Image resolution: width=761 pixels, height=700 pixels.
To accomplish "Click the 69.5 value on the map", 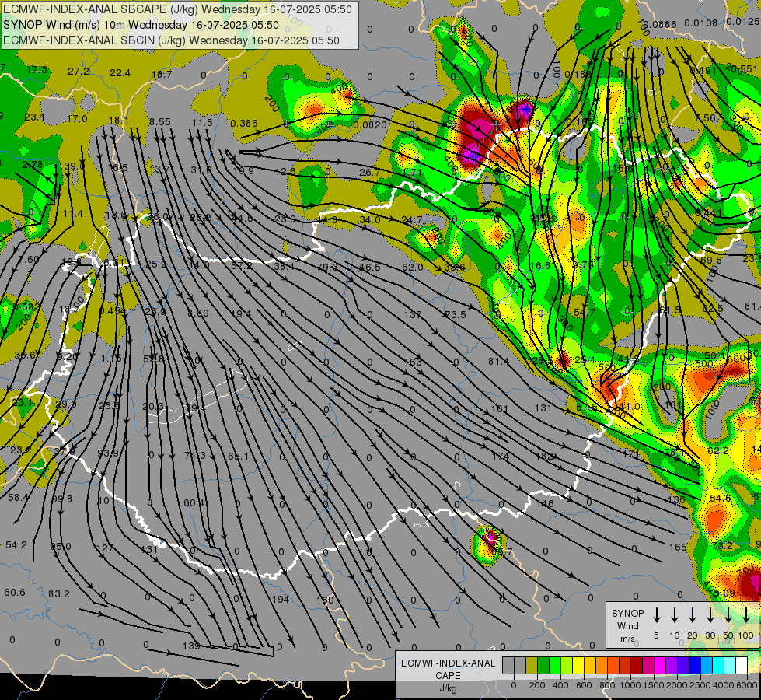I will [x=711, y=260].
